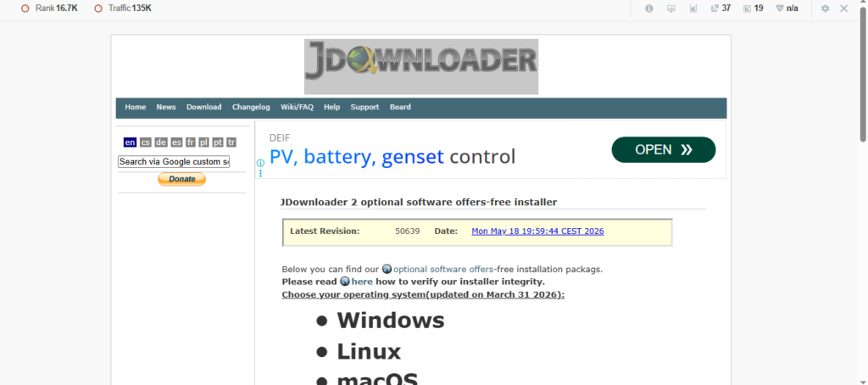Switch language to cs
The height and width of the screenshot is (385, 868).
click(x=146, y=142)
